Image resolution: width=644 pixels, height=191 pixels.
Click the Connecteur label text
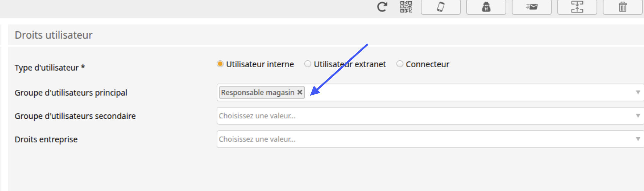tap(428, 64)
